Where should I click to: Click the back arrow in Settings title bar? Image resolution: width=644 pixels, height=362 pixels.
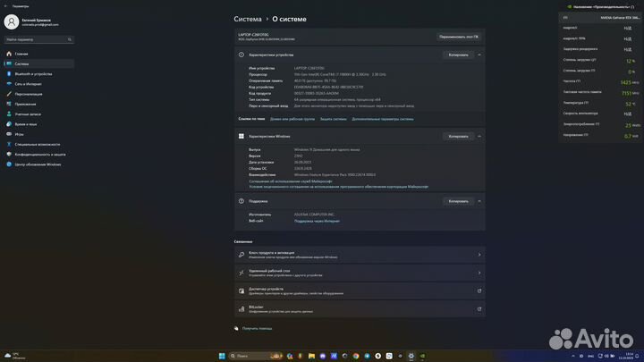(5, 6)
